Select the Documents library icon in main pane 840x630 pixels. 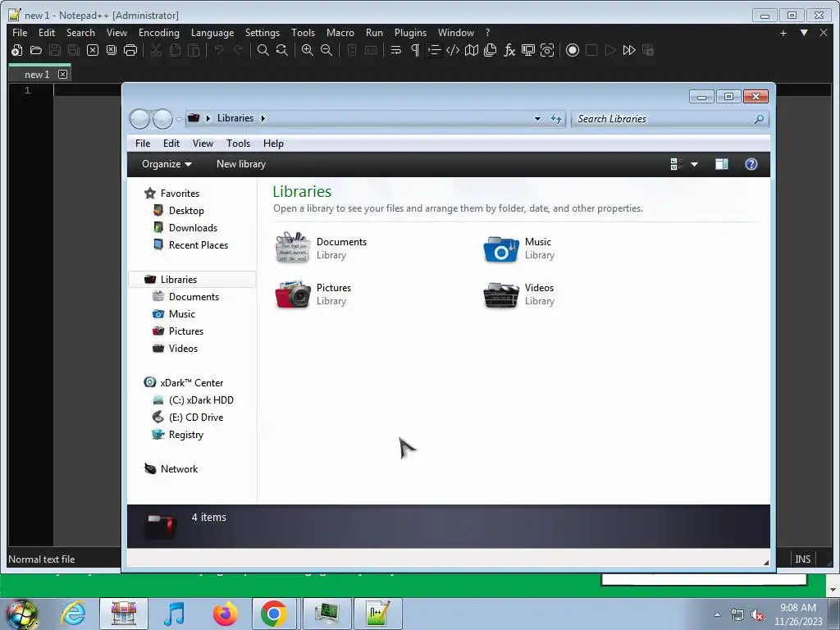coord(293,248)
